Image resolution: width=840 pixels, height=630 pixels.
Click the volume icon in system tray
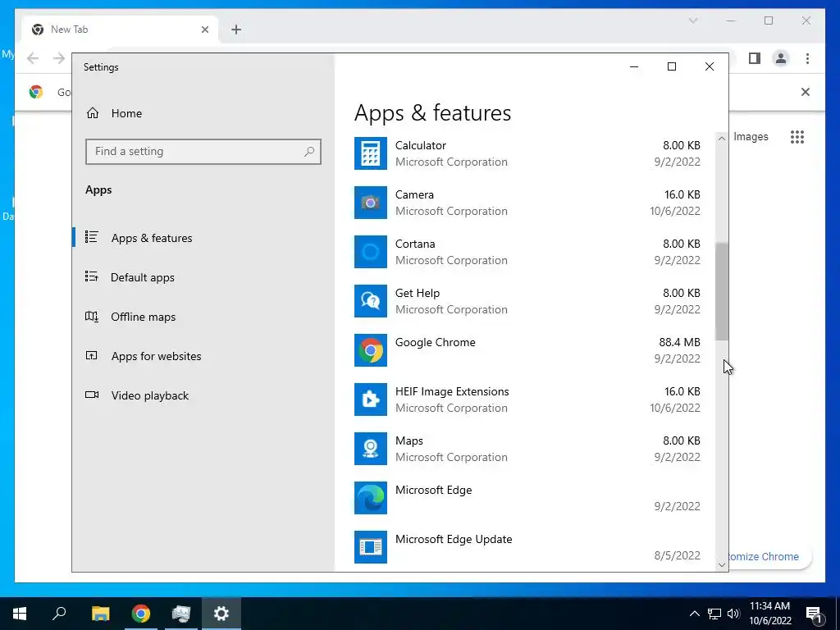tap(733, 614)
